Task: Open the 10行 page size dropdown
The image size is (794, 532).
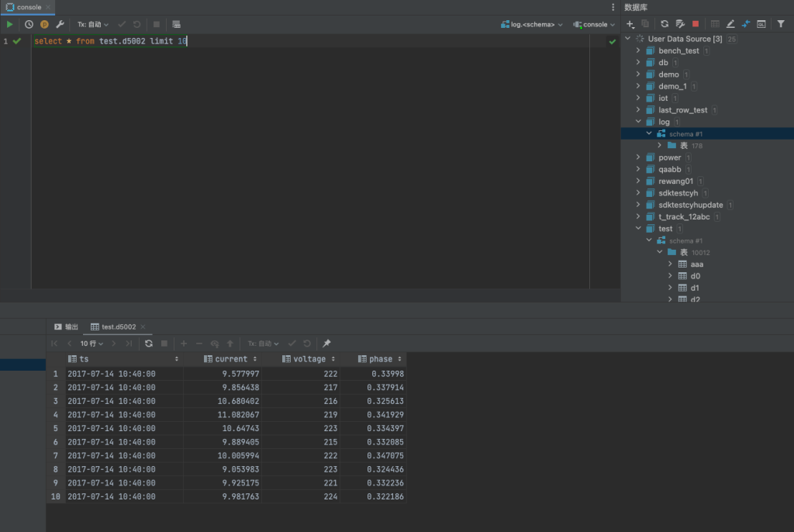Action: 91,343
